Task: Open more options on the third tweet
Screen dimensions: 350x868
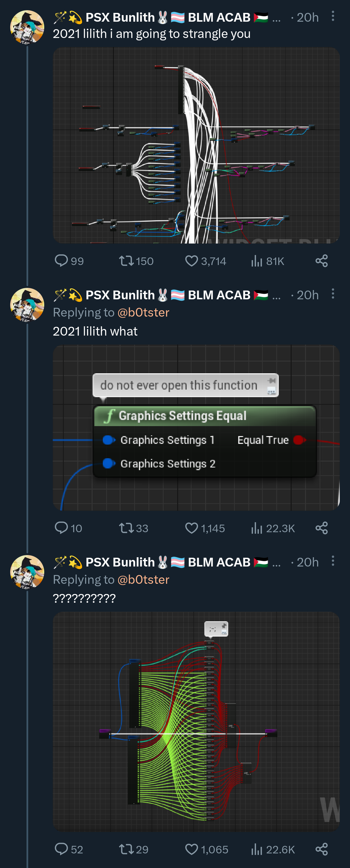Action: [333, 561]
